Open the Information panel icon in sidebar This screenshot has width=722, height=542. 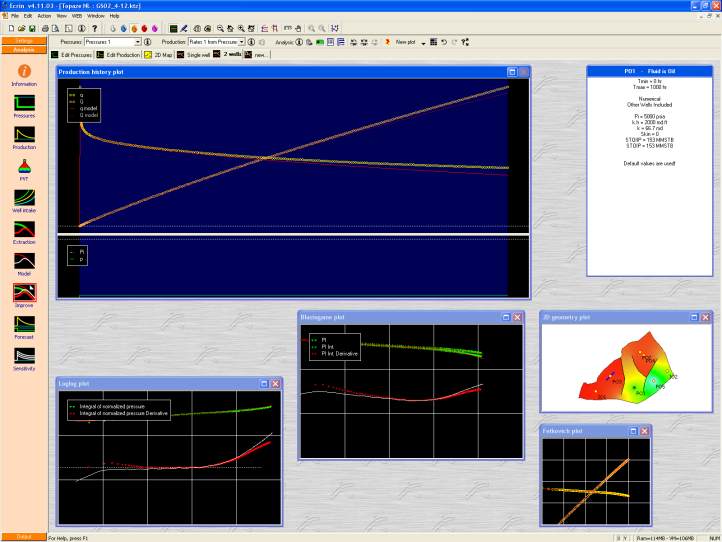coord(24,69)
